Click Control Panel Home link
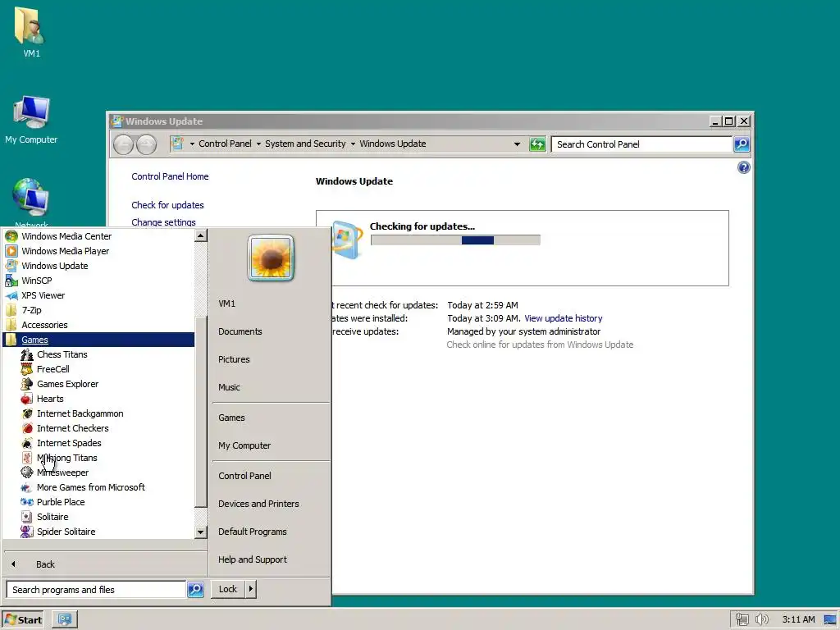Image resolution: width=840 pixels, height=630 pixels. pos(170,177)
